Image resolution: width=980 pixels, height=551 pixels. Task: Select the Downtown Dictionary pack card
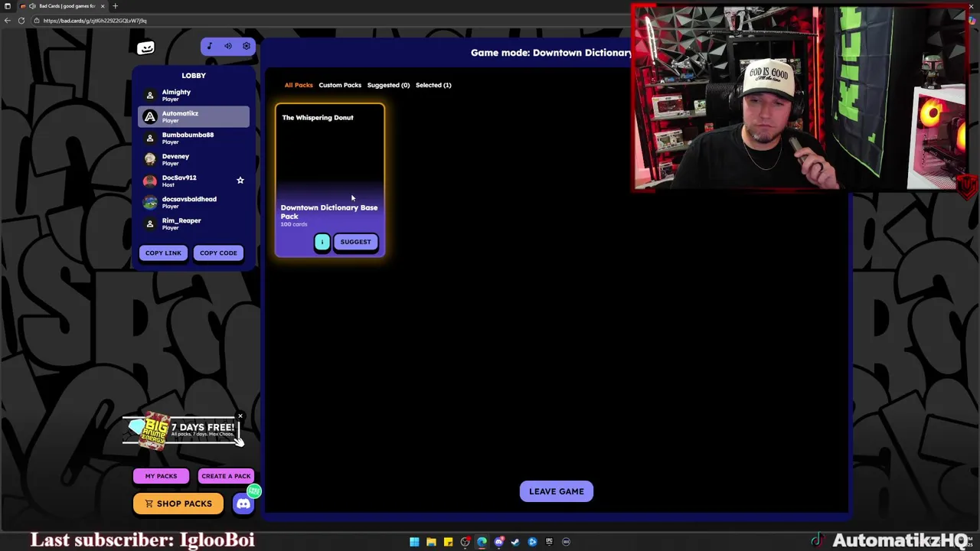(x=330, y=180)
